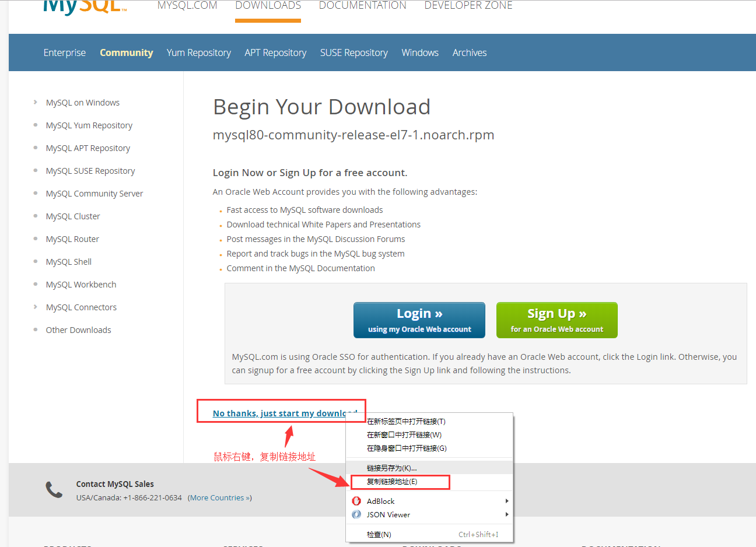This screenshot has width=756, height=547.
Task: Open the MySQL Workbench sidebar link
Action: click(x=81, y=285)
